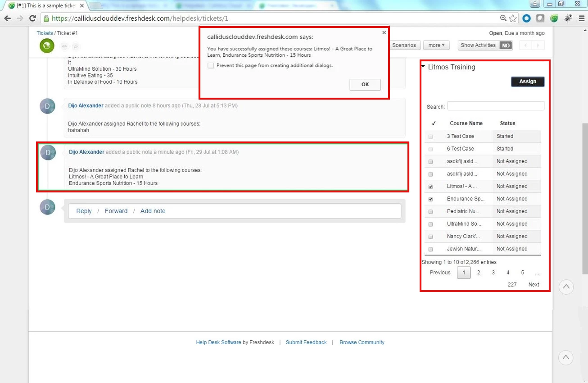Click the blue circle extension icon
This screenshot has height=383, width=588.
[x=526, y=18]
